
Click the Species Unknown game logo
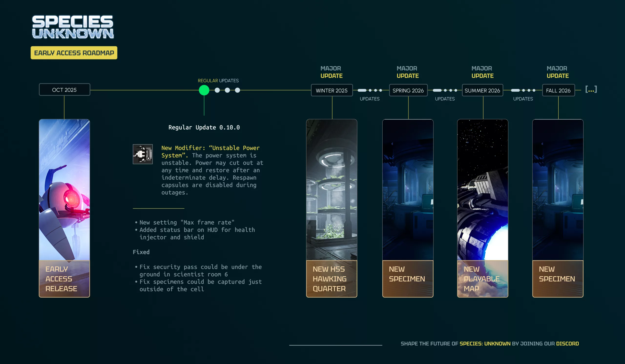(x=73, y=27)
